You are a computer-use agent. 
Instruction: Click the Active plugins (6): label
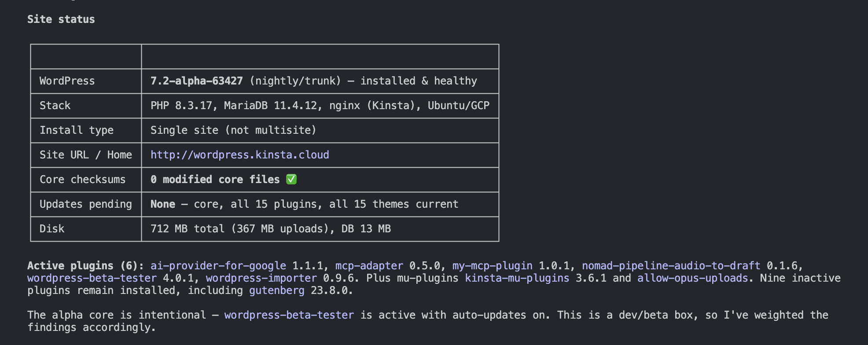click(x=86, y=266)
